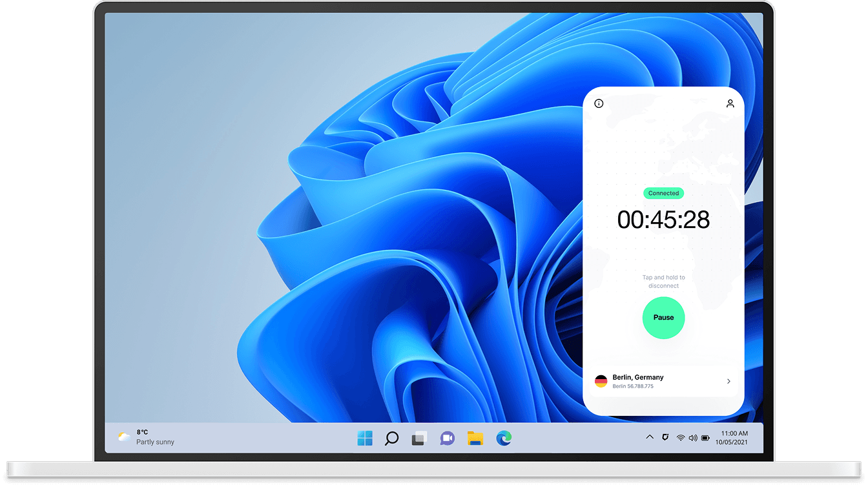Open the calendar from the clock
Viewport: 868px width, 485px height.
[x=732, y=438]
